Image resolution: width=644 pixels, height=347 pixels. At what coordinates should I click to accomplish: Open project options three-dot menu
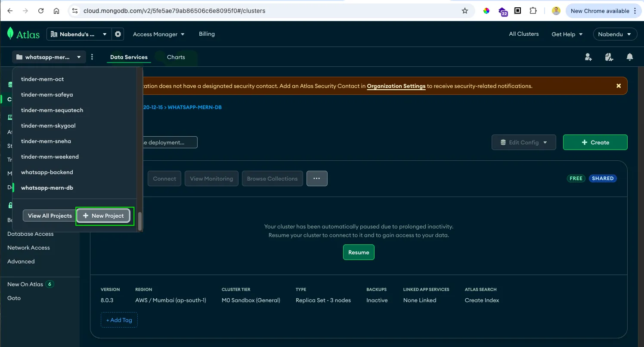point(92,57)
